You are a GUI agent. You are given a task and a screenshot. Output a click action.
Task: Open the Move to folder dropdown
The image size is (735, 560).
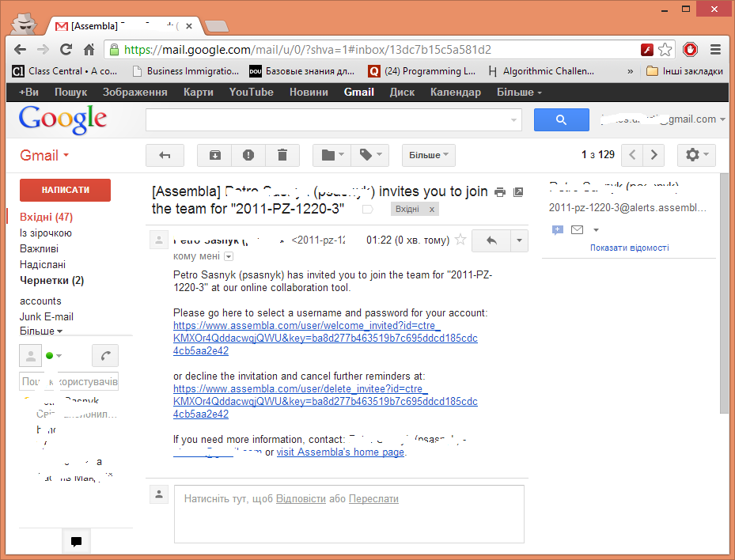click(332, 155)
